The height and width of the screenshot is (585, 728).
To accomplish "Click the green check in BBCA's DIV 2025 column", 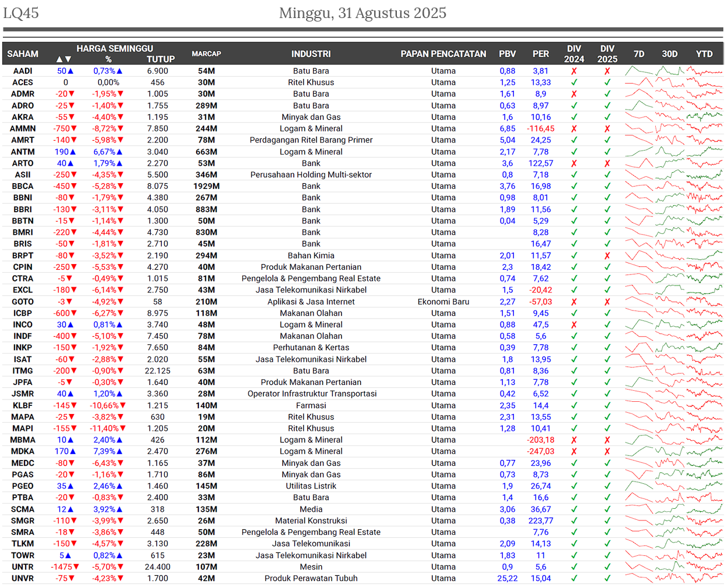I will coord(607,186).
